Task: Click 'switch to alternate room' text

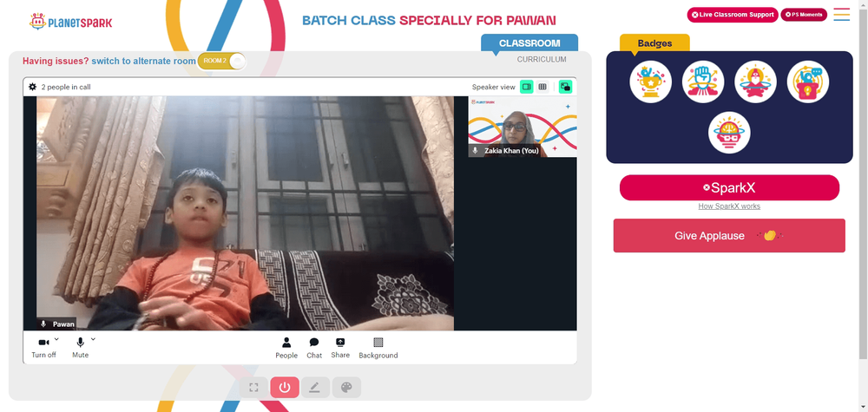Action: 143,61
